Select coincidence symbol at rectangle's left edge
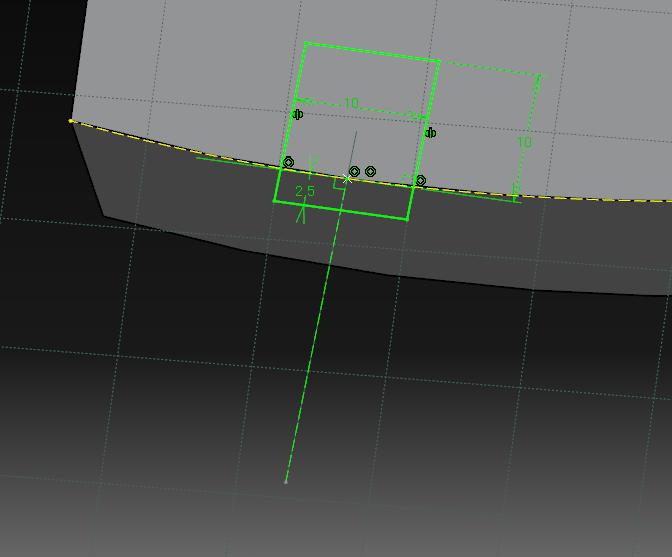 point(289,162)
